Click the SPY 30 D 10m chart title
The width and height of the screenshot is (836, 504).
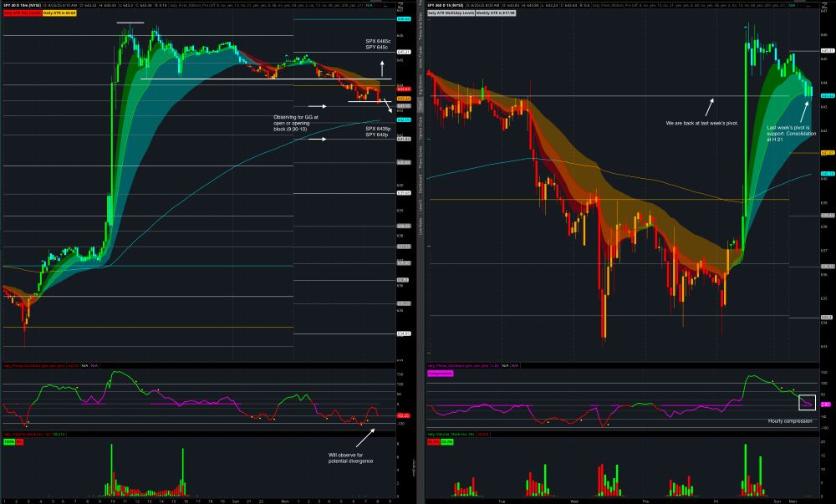(x=23, y=5)
